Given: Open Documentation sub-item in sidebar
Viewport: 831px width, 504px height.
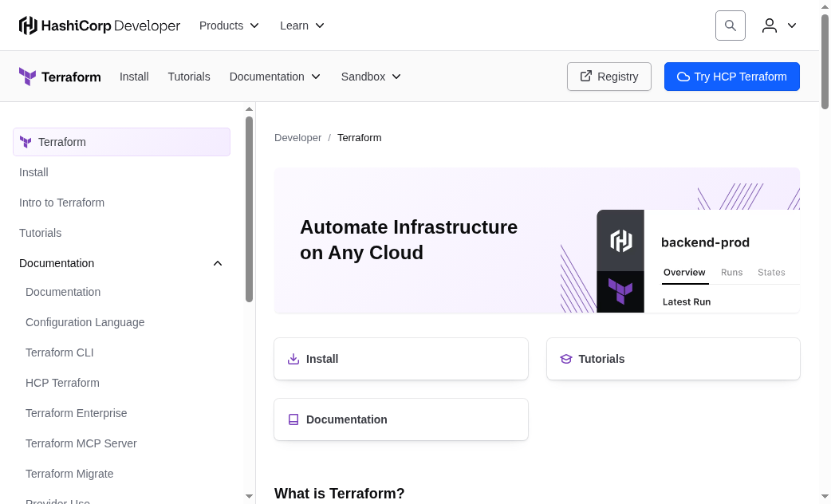Looking at the screenshot, I should pos(63,292).
